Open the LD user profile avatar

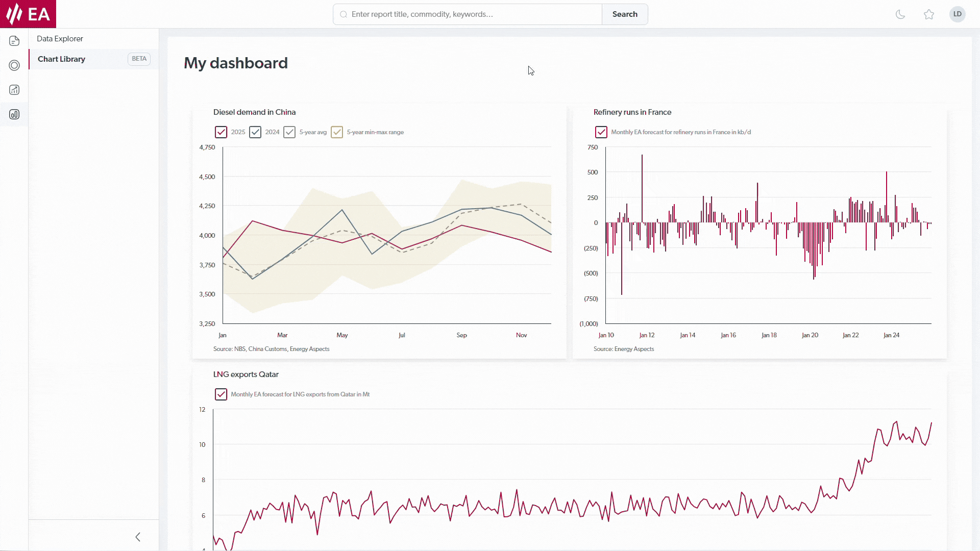pos(958,14)
